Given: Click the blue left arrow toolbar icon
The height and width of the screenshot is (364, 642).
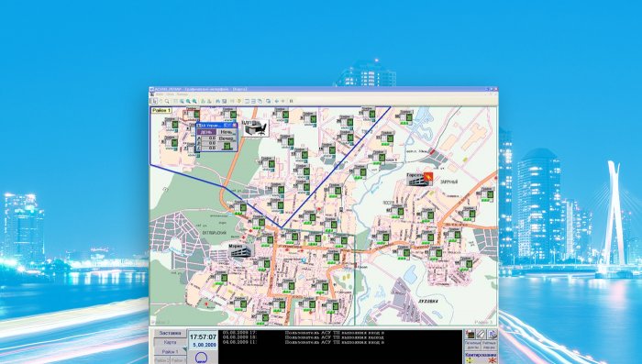Looking at the screenshot, I should pos(277,101).
